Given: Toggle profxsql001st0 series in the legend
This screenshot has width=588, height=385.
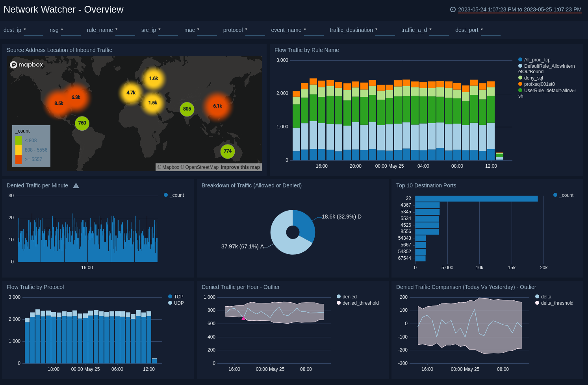Looking at the screenshot, I should click(x=536, y=84).
